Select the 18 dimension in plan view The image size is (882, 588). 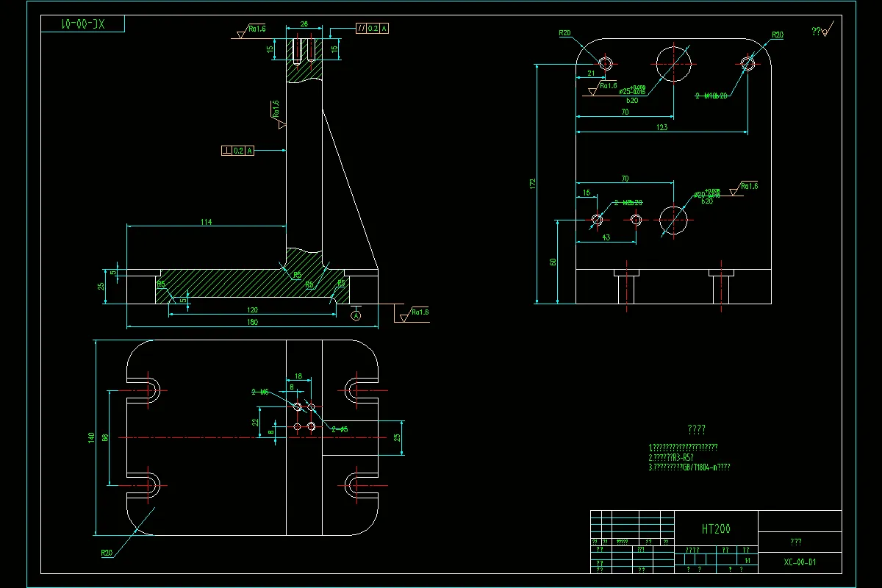tap(298, 376)
